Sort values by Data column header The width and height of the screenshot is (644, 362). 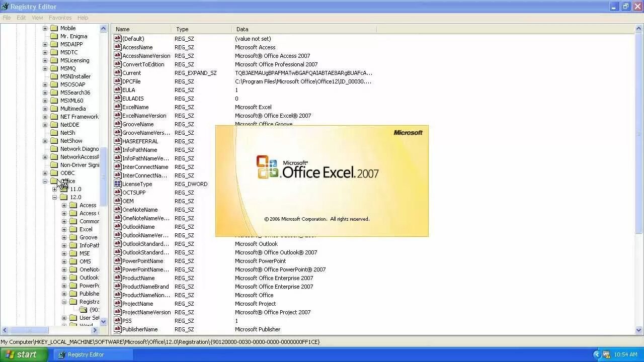pos(304,29)
